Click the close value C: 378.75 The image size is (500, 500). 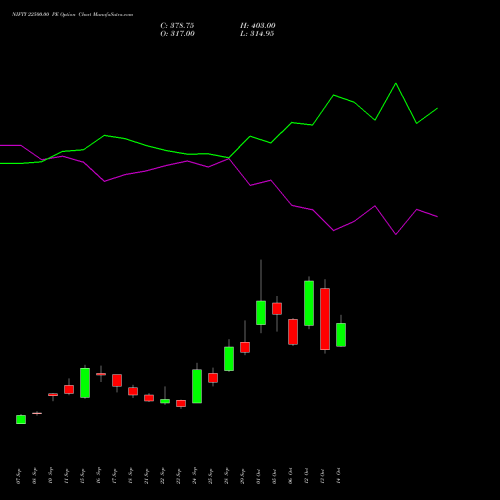[x=177, y=26]
